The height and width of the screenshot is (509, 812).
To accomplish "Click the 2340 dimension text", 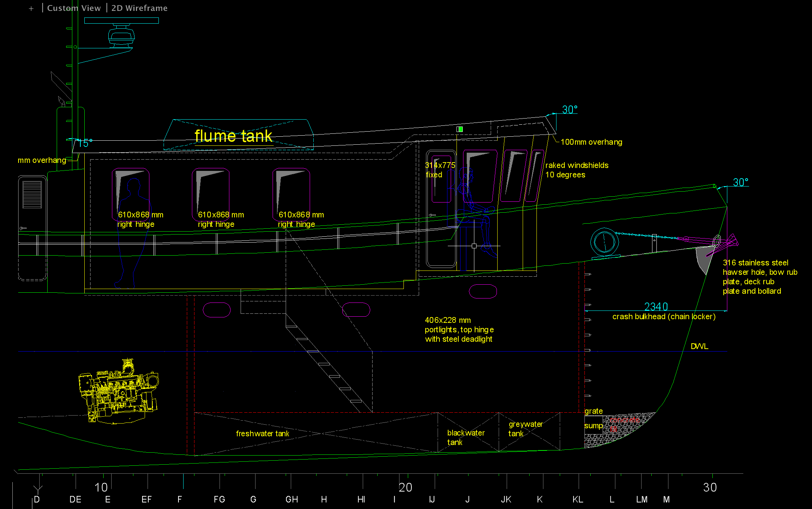I will pos(656,306).
